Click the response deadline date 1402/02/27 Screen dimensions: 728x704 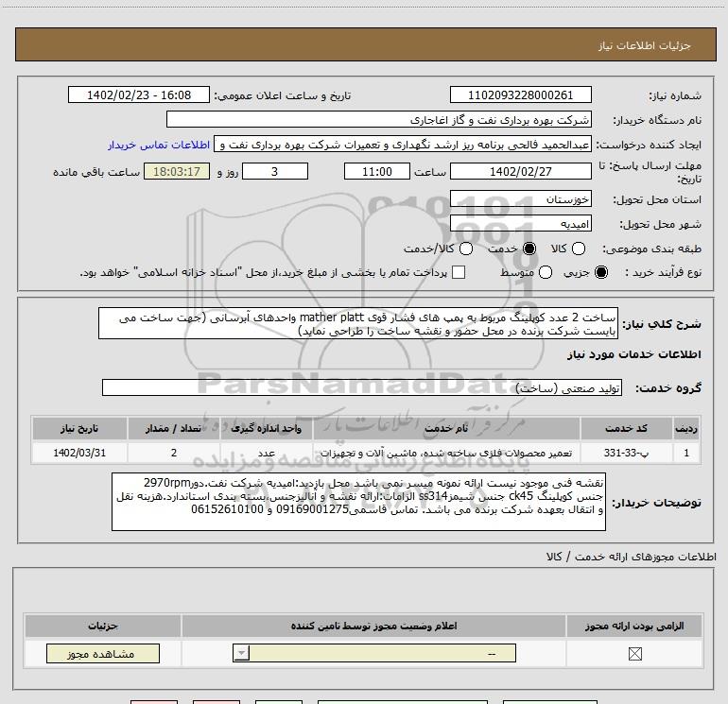(520, 172)
